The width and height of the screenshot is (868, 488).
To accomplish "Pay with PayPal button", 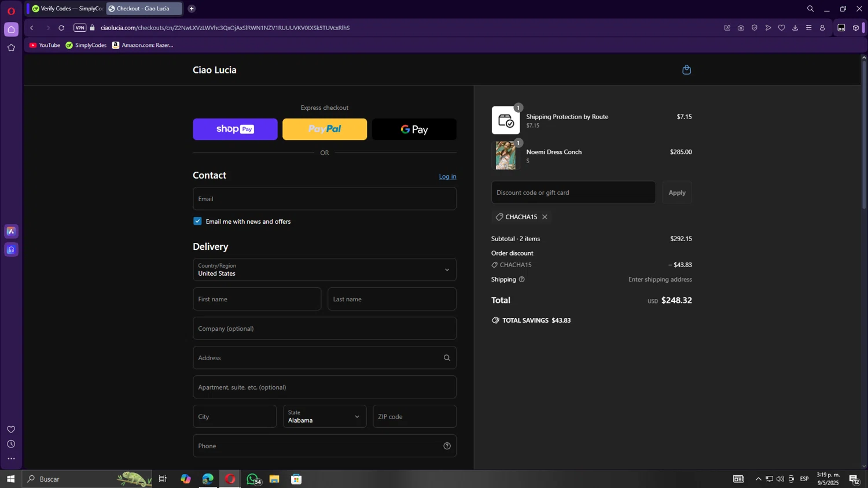I will coord(325,129).
